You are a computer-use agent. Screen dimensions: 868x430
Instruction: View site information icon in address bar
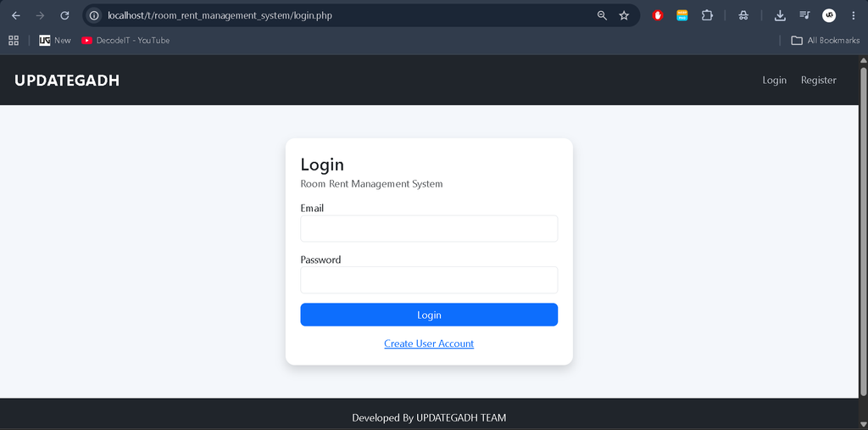tap(94, 15)
